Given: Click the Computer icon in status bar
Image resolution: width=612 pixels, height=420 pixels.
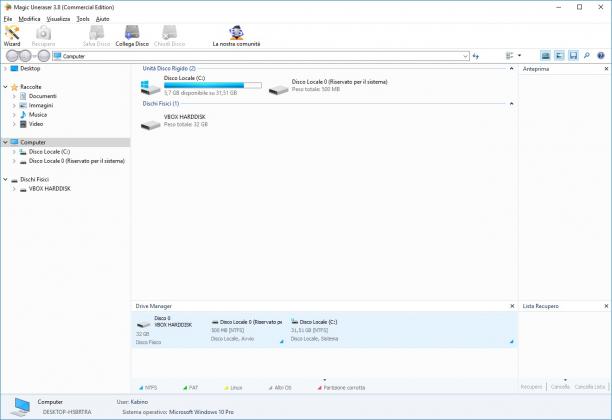Looking at the screenshot, I should pyautogui.click(x=22, y=406).
